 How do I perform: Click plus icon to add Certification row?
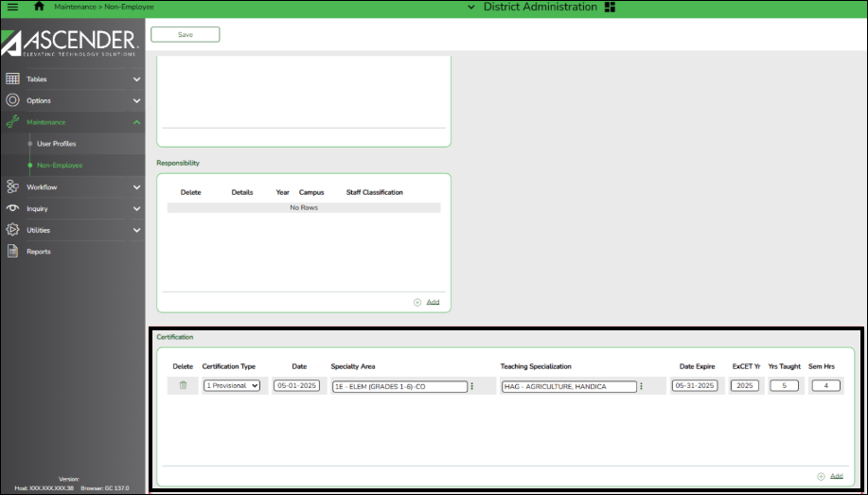point(821,476)
